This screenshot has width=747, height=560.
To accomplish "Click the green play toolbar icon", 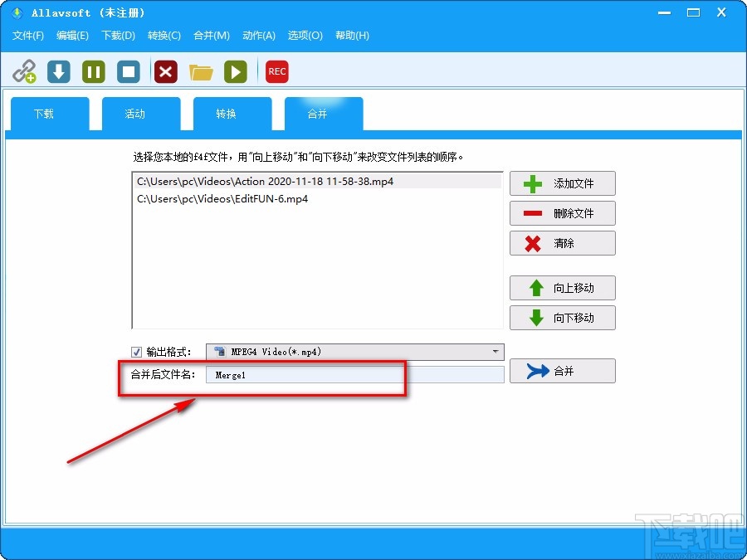I will click(236, 71).
